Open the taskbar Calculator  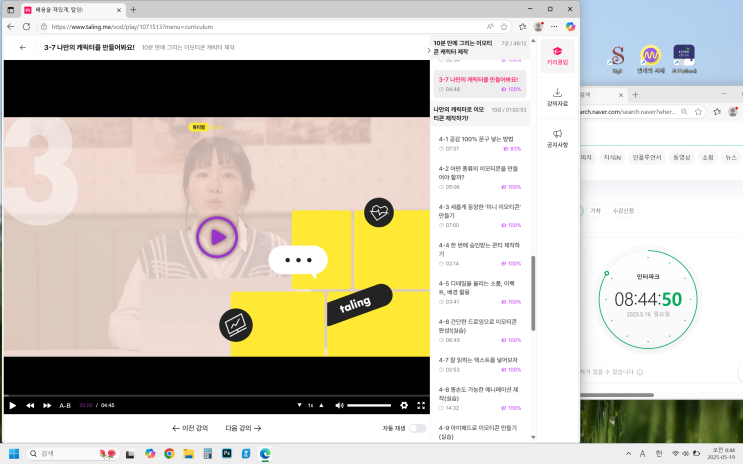pos(208,454)
